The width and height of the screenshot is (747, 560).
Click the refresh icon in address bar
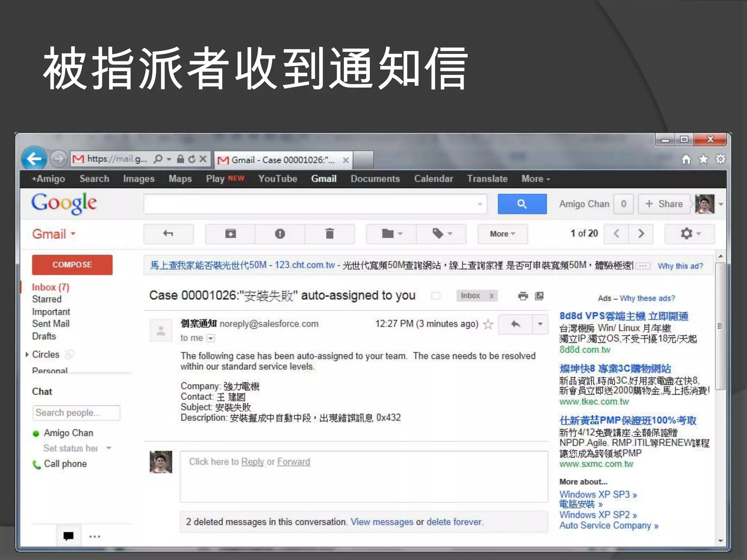(192, 159)
